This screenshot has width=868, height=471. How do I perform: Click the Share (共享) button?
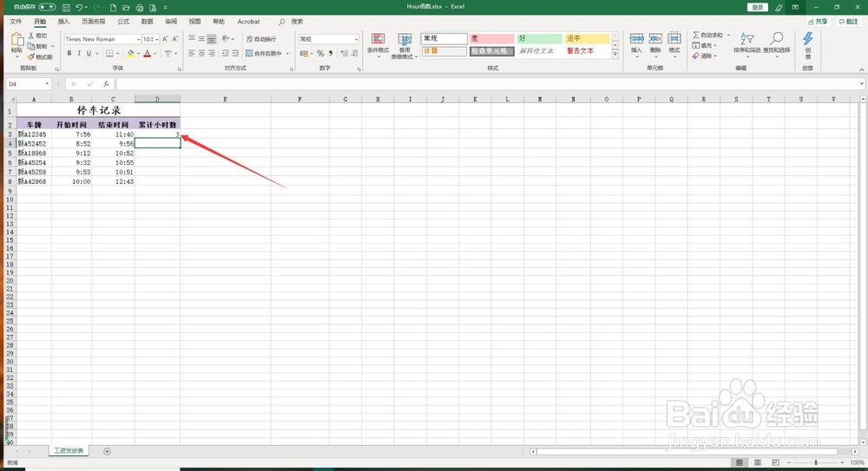click(819, 22)
